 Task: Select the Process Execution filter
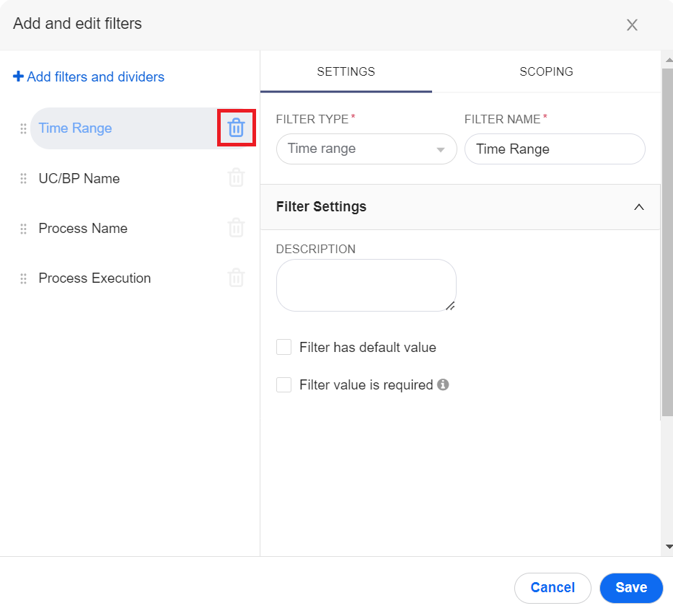point(94,278)
